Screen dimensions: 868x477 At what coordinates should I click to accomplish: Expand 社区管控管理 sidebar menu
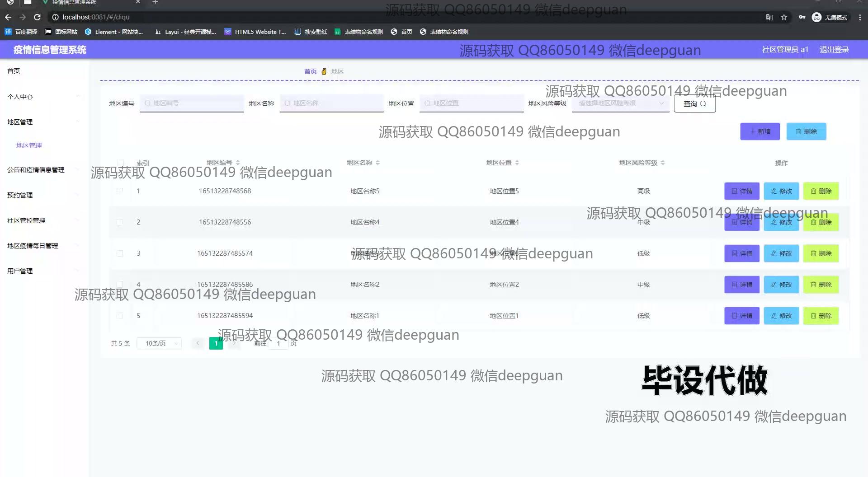coord(44,220)
